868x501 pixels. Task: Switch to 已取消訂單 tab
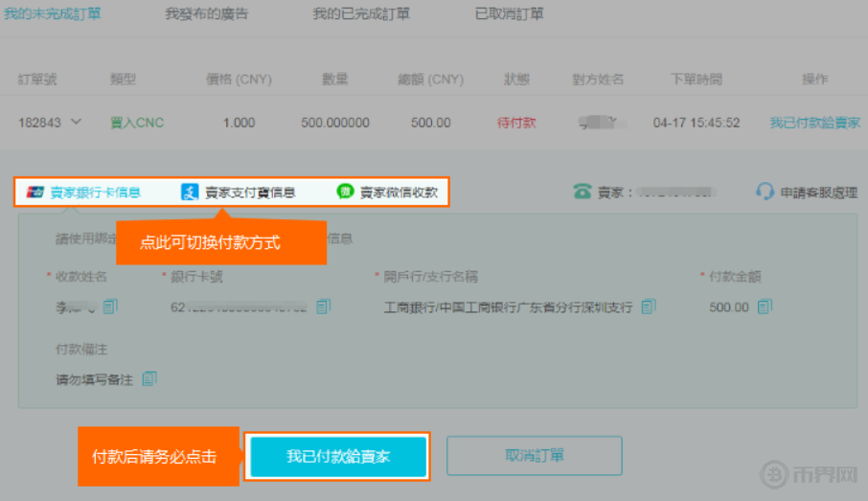pyautogui.click(x=509, y=14)
